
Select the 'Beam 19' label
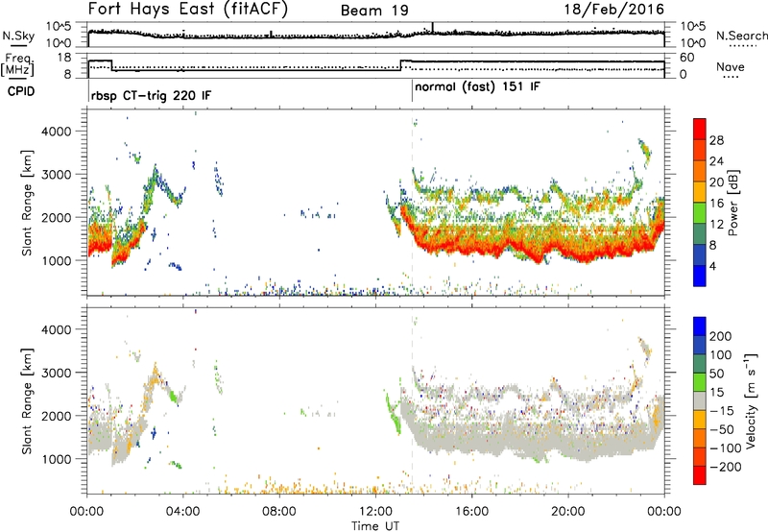[374, 11]
